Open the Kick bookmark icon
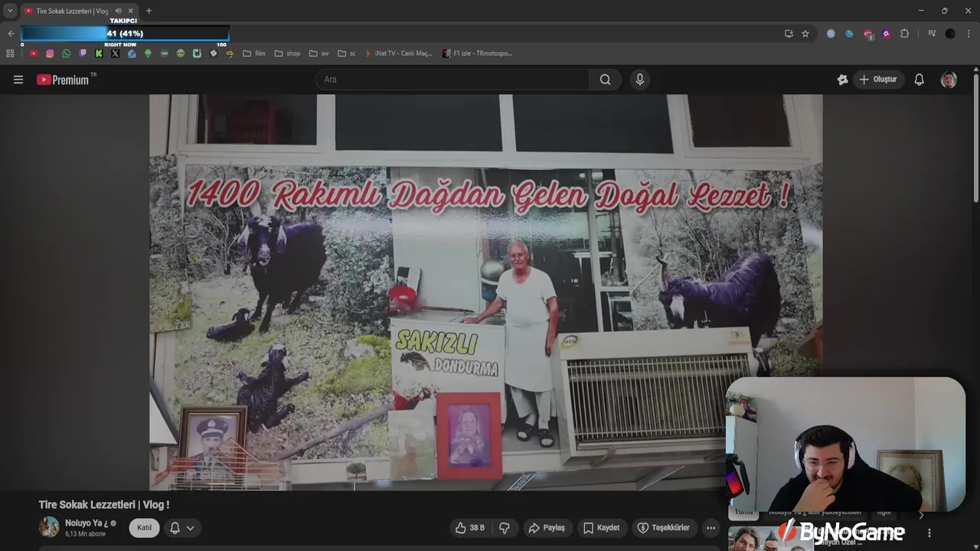980x551 pixels. 99,54
